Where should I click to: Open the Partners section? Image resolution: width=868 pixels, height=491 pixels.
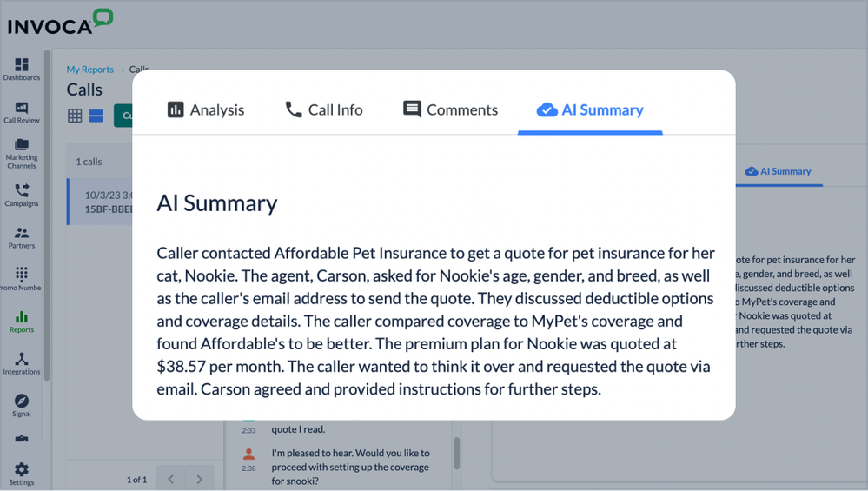[22, 237]
